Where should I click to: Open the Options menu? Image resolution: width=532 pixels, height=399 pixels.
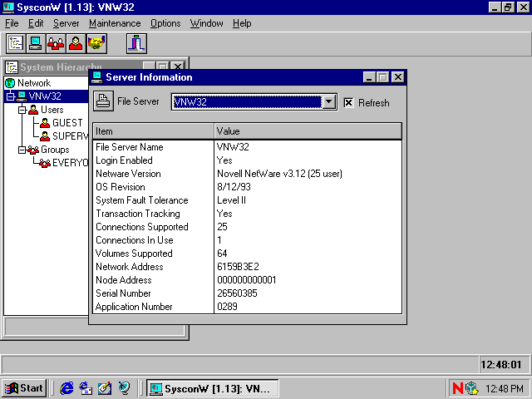165,23
